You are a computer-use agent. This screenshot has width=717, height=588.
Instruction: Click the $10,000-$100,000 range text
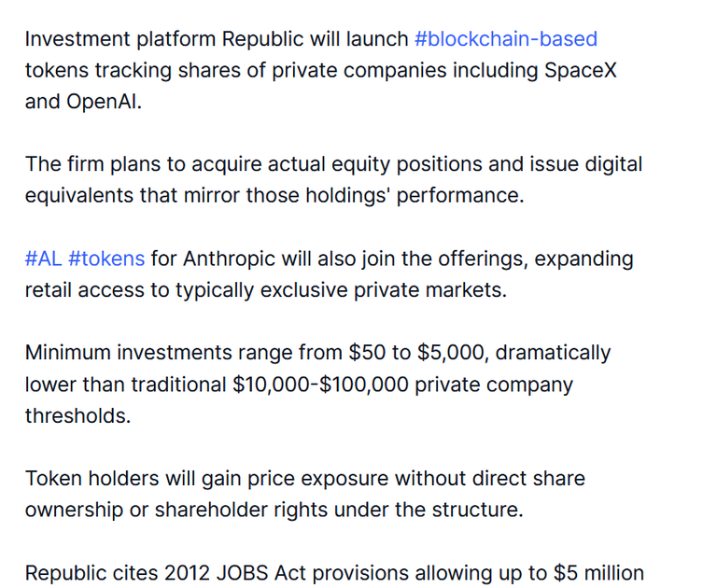pos(320,385)
